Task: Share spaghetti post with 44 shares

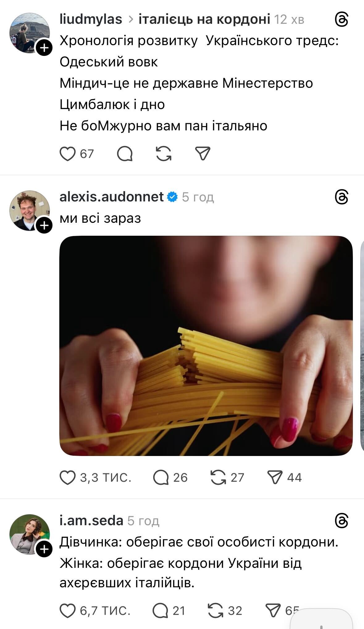Action: [284, 477]
